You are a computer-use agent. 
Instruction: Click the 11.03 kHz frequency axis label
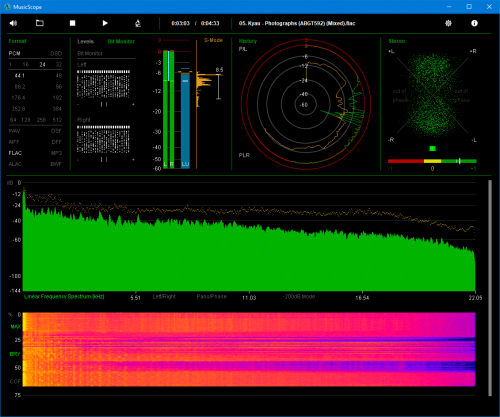pyautogui.click(x=249, y=298)
